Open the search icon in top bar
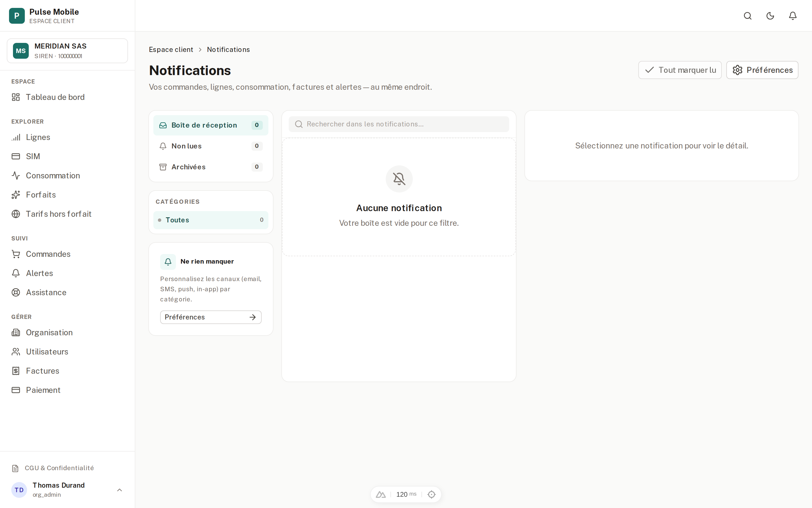This screenshot has width=812, height=508. coord(748,16)
